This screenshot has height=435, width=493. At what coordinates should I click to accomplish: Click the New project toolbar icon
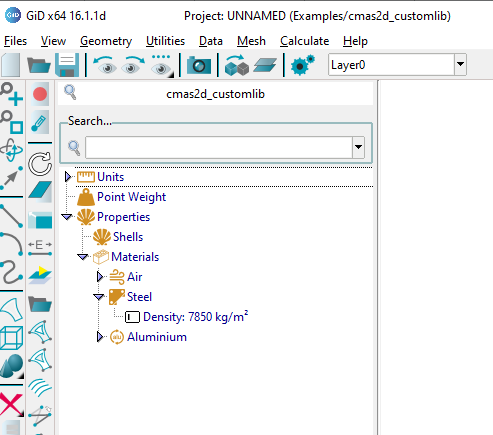coord(11,65)
